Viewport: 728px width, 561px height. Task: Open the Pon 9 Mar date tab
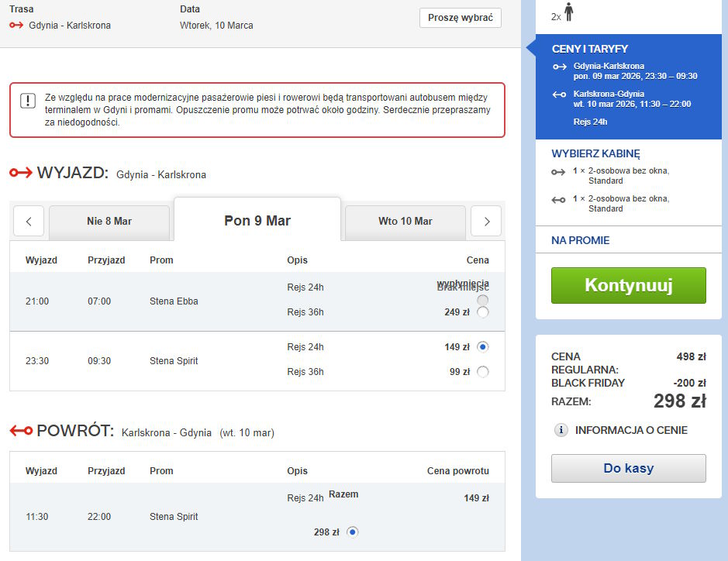tap(257, 221)
